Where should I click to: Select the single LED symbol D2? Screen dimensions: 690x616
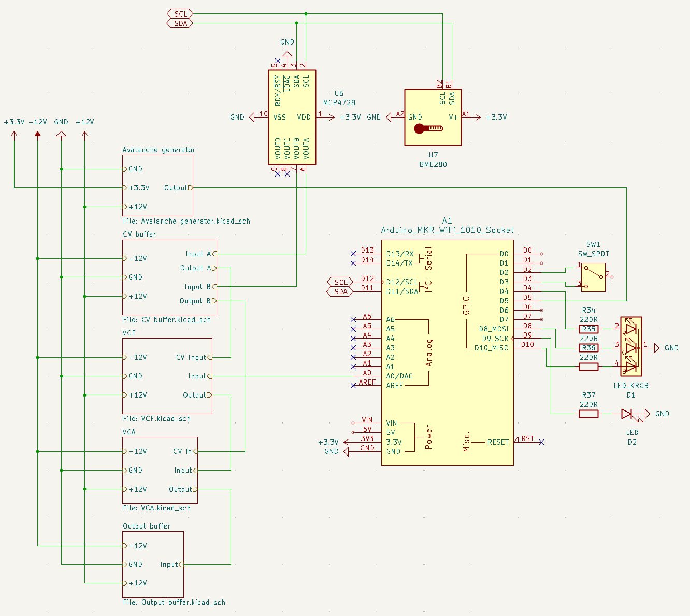627,414
